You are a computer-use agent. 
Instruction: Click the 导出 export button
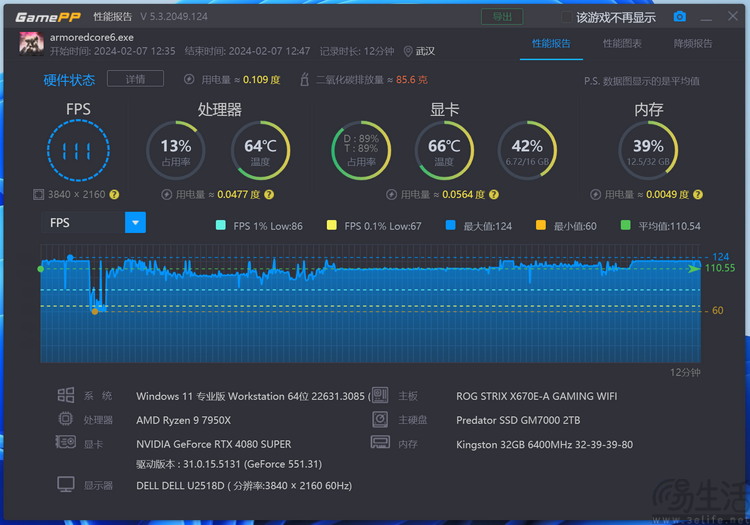502,17
